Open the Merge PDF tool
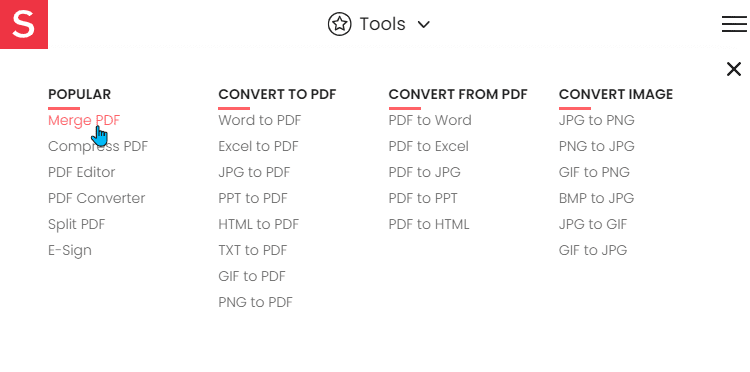This screenshot has width=750, height=372. 84,120
